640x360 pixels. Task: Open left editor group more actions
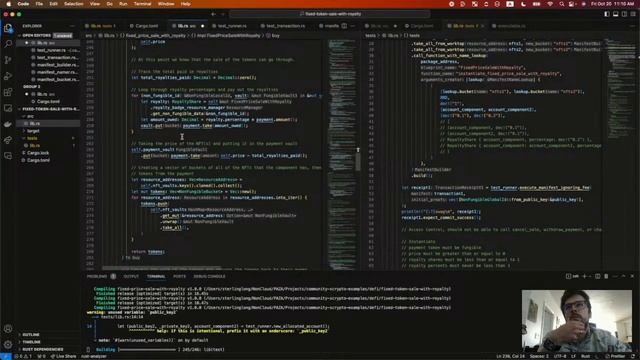click(x=353, y=26)
